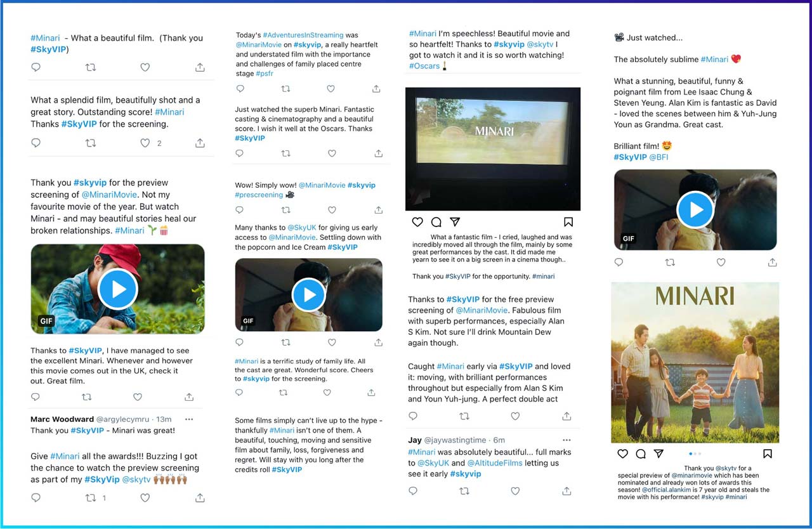Select the carousel page dots under Minari poster
Viewport: 812px width, 529px height.
[695, 454]
